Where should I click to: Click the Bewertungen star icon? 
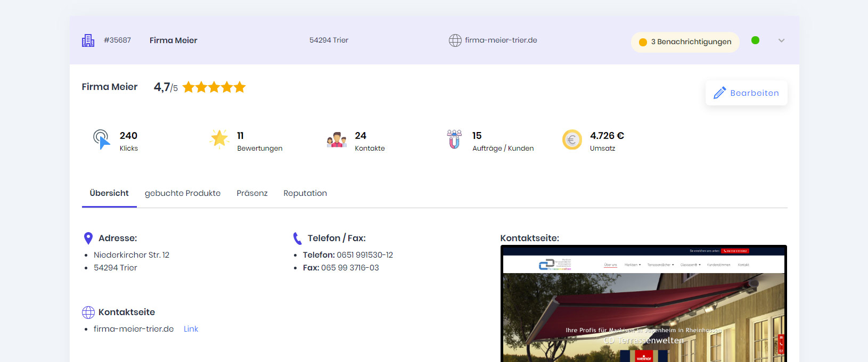[x=219, y=139]
